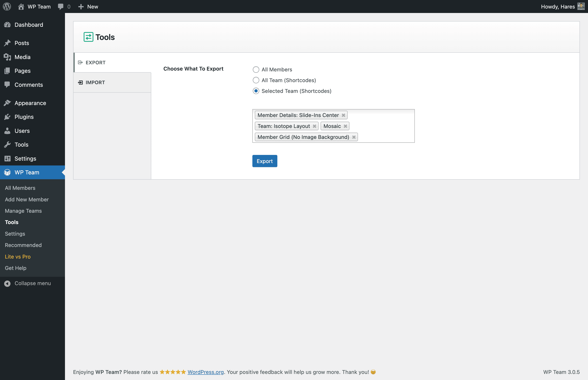Remove Member Grid (No Image Background) tag
The height and width of the screenshot is (380, 588).
coord(354,137)
